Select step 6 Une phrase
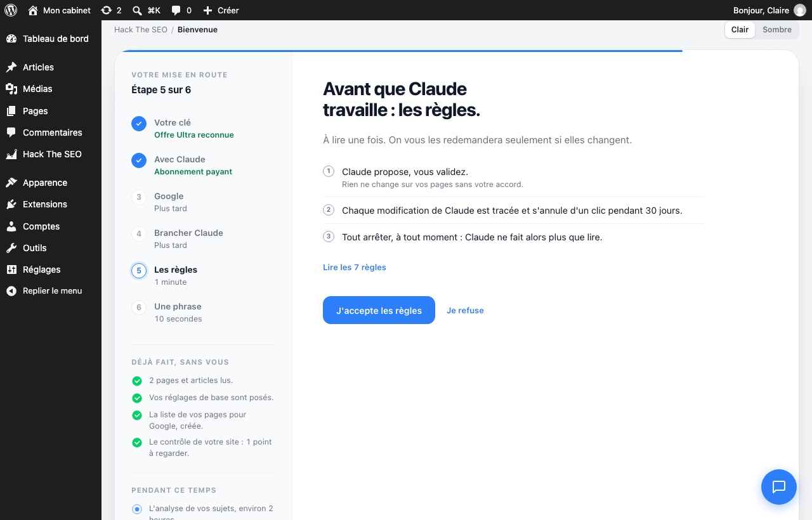 (203, 312)
